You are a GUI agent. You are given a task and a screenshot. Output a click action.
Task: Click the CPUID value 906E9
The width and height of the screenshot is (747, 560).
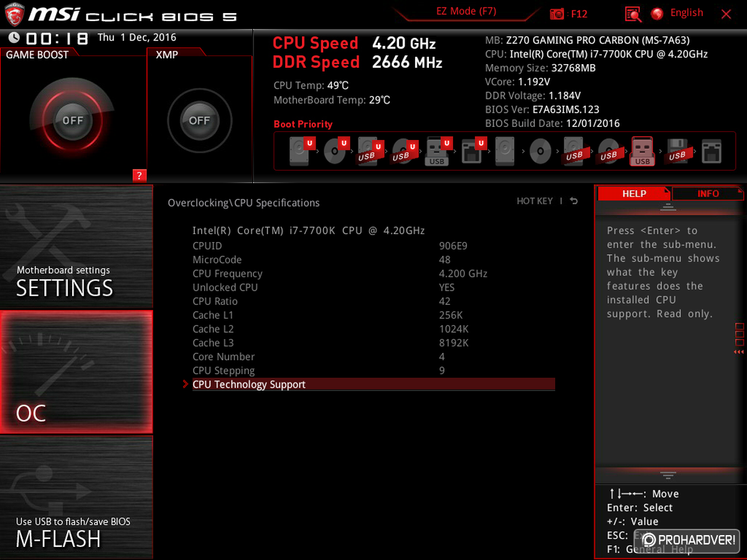pyautogui.click(x=453, y=246)
